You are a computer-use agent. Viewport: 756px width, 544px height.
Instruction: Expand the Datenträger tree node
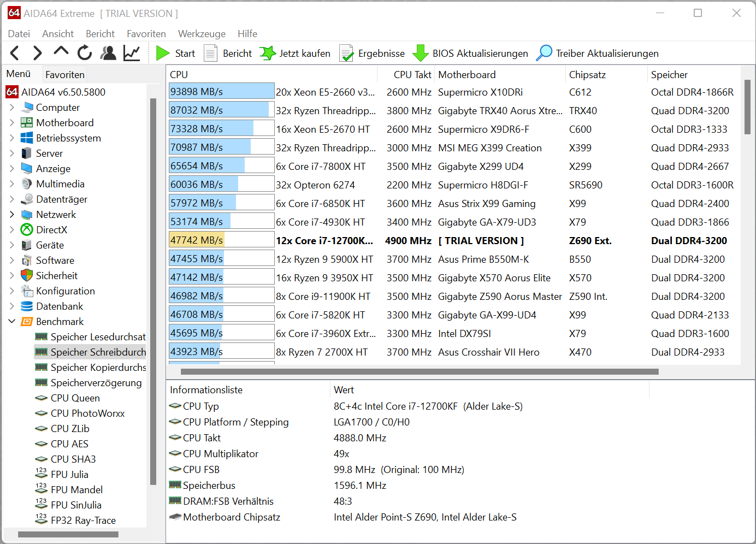(12, 199)
